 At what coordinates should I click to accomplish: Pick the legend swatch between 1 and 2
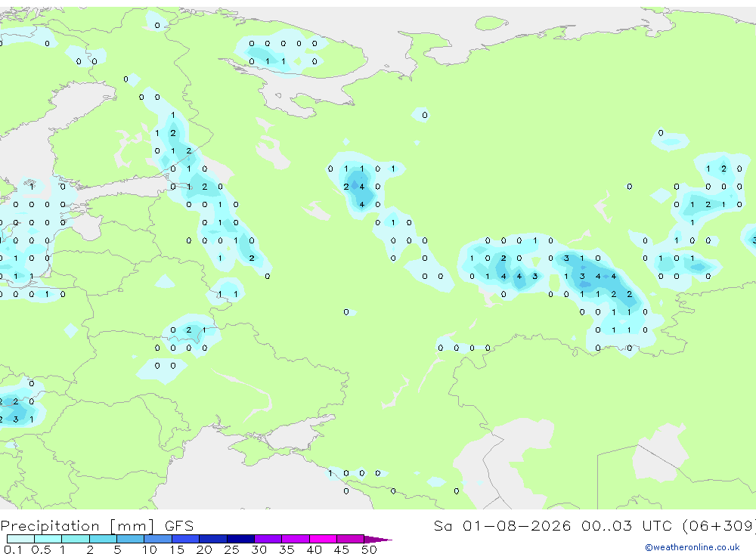coord(76,539)
